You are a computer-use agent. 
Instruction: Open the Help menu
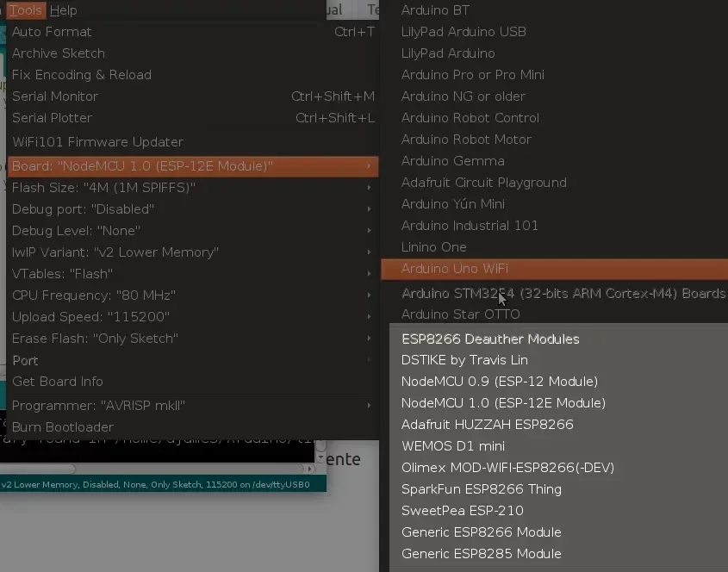(x=63, y=10)
